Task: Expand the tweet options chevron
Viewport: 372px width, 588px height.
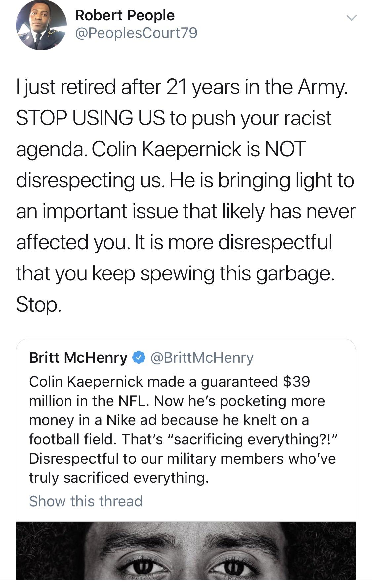Action: point(351,18)
